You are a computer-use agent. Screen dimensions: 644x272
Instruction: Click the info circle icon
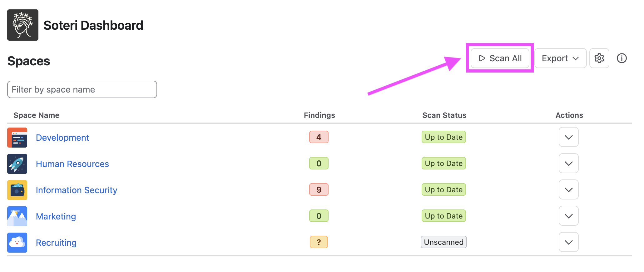pyautogui.click(x=622, y=58)
